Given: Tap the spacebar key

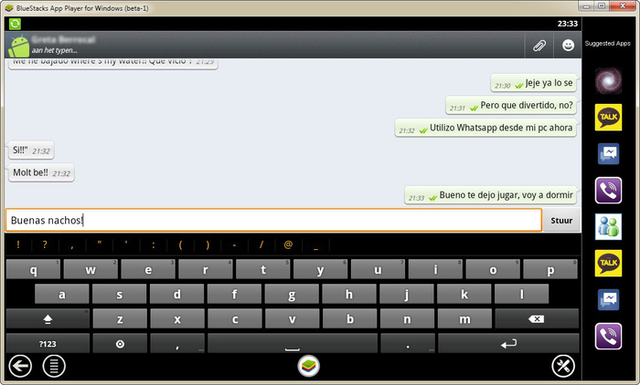Looking at the screenshot, I should (292, 344).
